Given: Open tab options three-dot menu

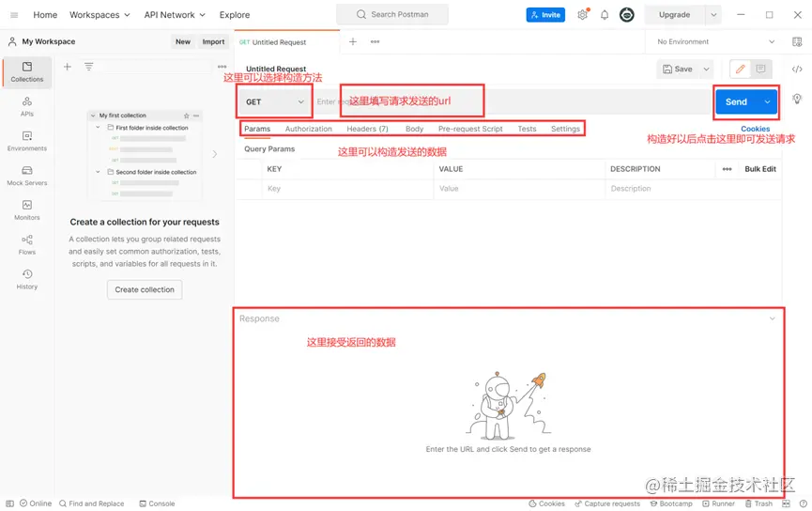Looking at the screenshot, I should pyautogui.click(x=375, y=41).
